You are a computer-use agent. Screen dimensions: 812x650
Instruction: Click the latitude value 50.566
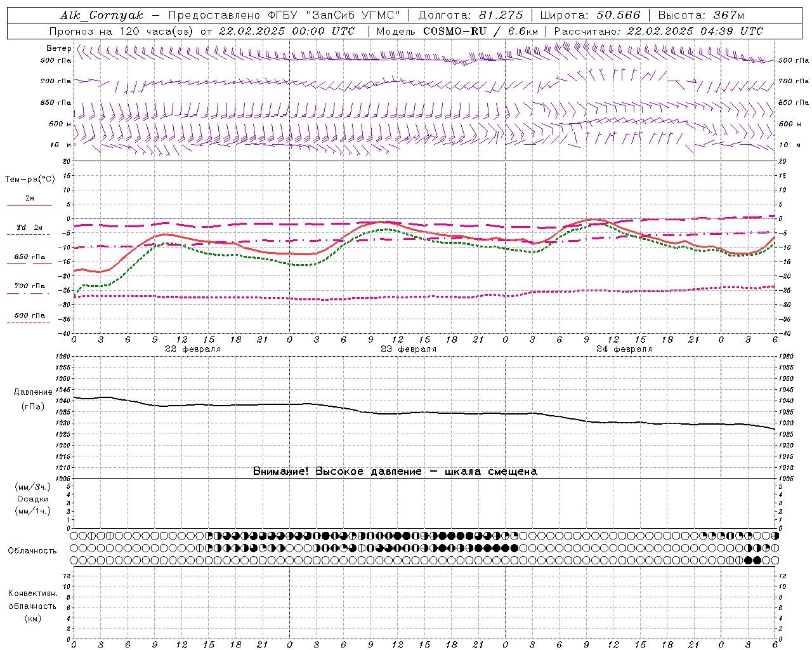click(x=619, y=15)
